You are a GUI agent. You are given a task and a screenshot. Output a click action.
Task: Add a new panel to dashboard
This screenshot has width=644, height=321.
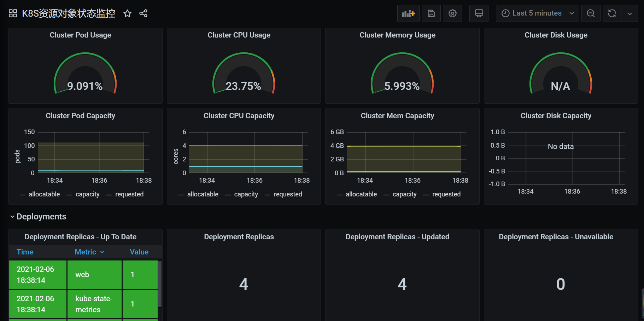(408, 13)
